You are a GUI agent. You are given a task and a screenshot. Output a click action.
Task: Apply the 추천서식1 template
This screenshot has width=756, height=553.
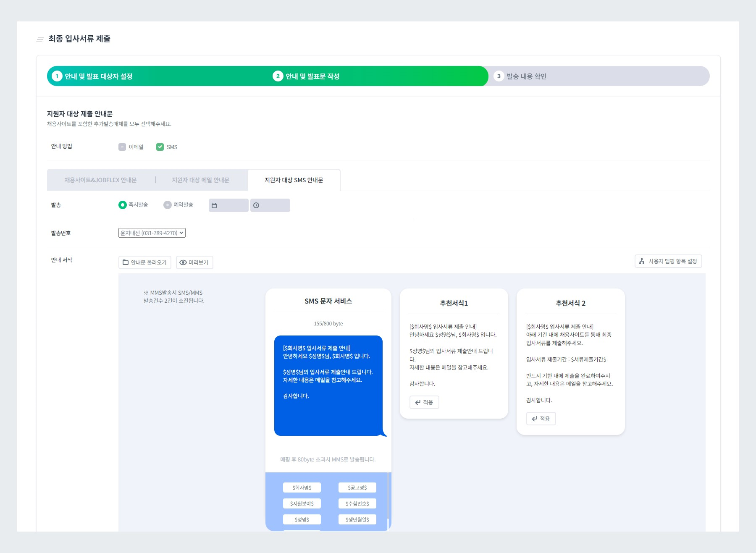(x=424, y=402)
